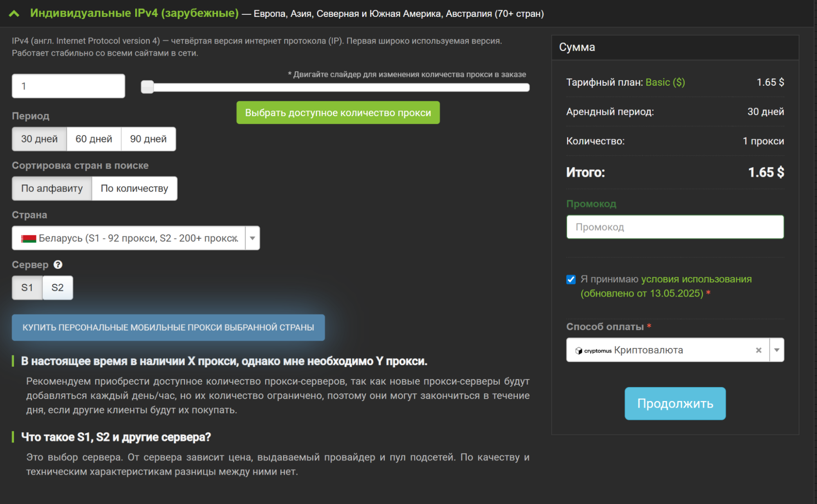Image resolution: width=817 pixels, height=504 pixels.
Task: Sort countries По количеству
Action: pos(134,188)
